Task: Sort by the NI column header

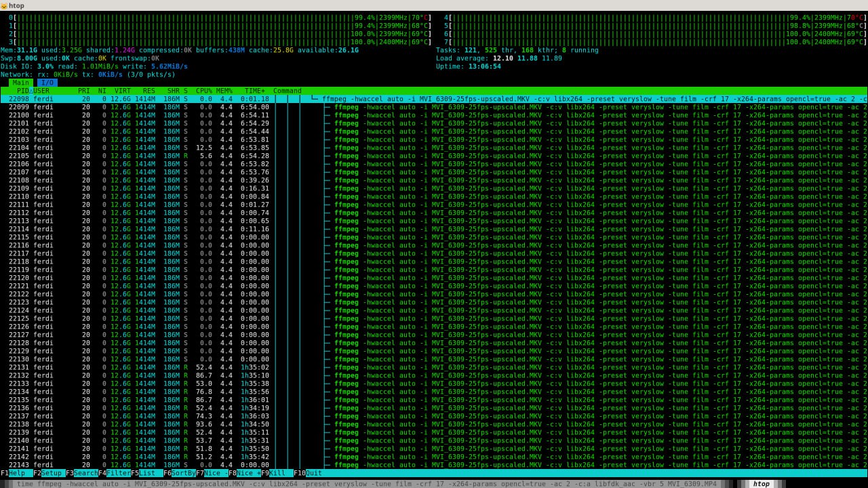Action: 102,91
